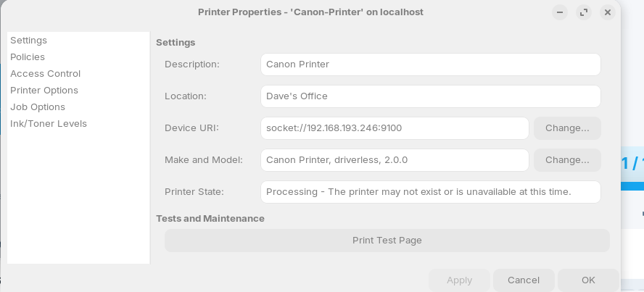Minimize the Printer Properties window
The image size is (644, 292).
point(559,12)
